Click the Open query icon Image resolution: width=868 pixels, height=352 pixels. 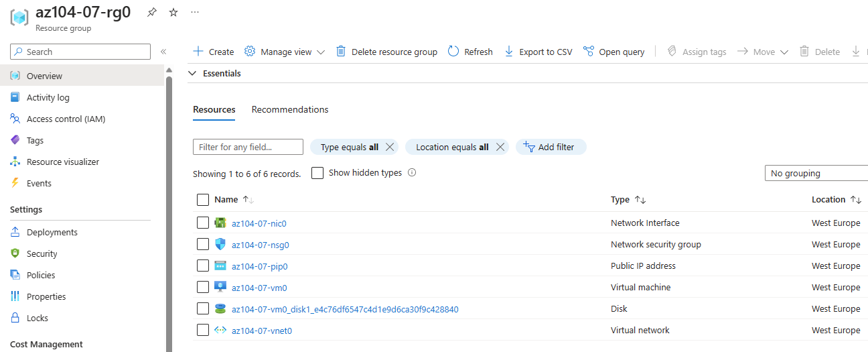tap(589, 52)
